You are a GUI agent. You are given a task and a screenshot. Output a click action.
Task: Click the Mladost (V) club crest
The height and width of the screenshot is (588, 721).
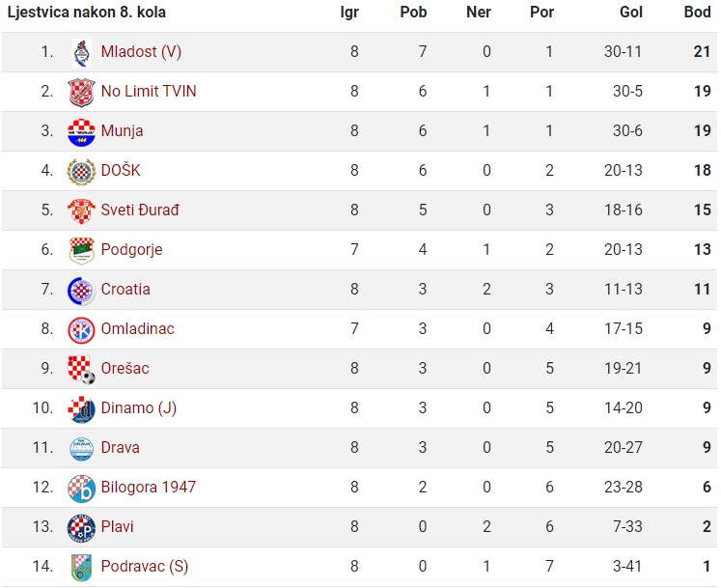coord(82,53)
